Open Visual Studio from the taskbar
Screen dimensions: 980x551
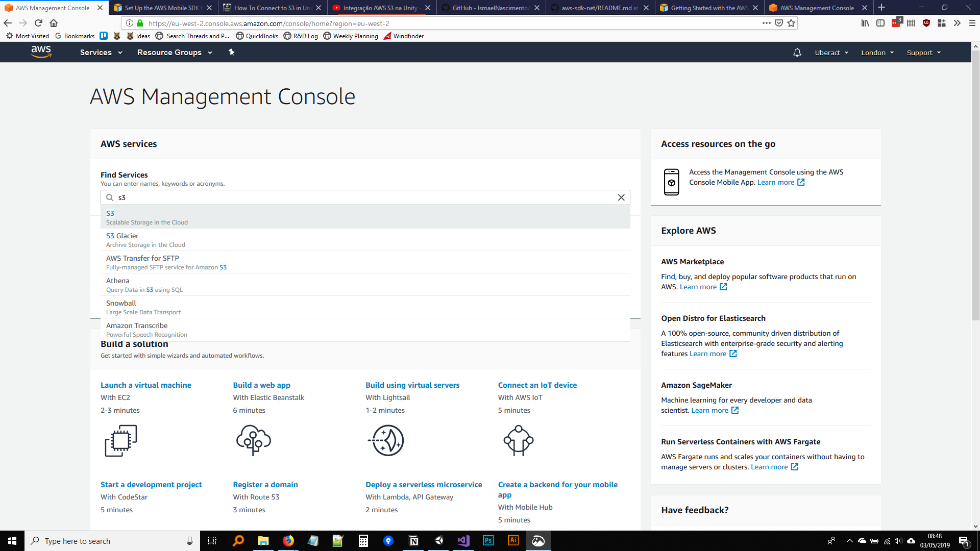click(x=463, y=540)
